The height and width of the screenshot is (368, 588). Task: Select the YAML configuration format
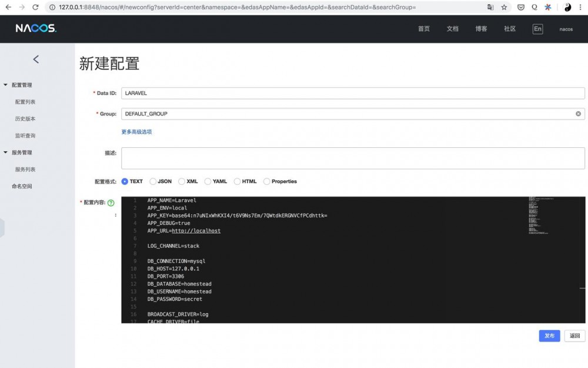(x=207, y=181)
